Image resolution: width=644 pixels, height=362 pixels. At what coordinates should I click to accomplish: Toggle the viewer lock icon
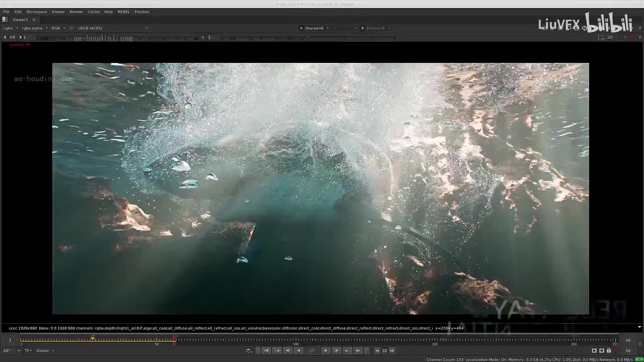coord(609,350)
